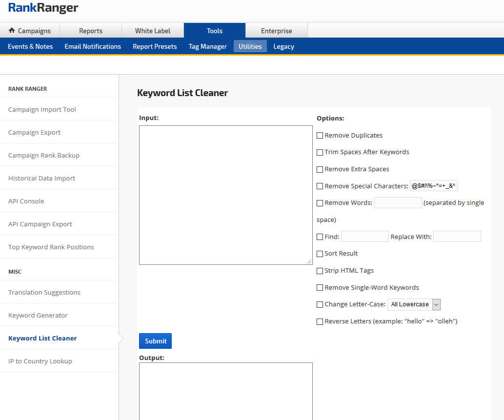
Task: Open the Reports tab
Action: 91,31
